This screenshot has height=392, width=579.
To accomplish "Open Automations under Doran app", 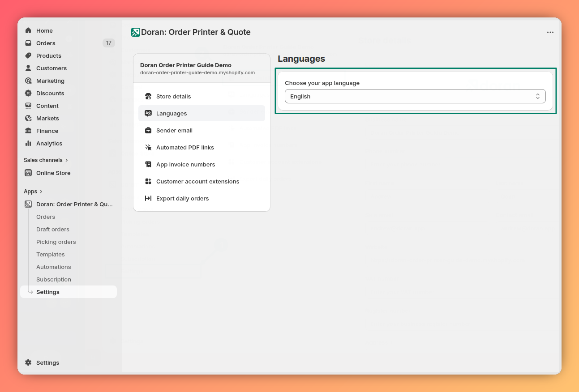I will coord(54,267).
